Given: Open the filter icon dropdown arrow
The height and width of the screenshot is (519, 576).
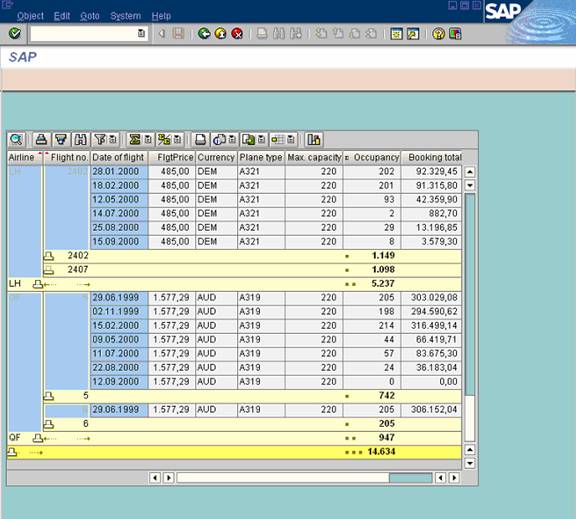Looking at the screenshot, I should 113,140.
